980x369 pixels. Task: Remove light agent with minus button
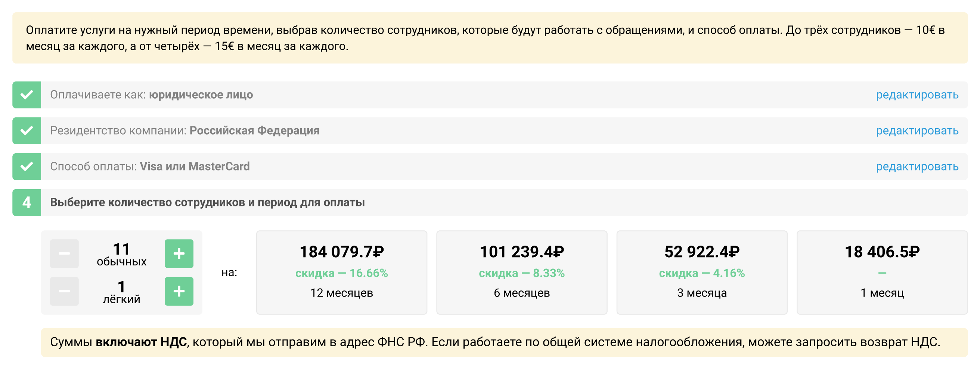coord(64,291)
